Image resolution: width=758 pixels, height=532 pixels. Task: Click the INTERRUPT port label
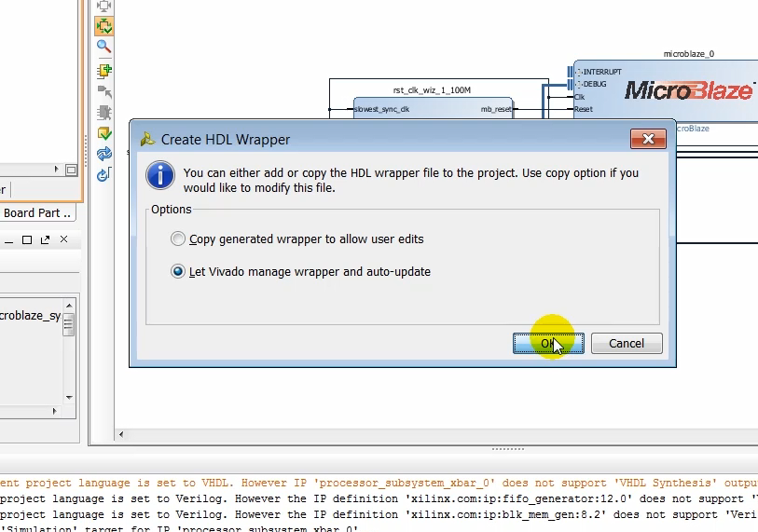[x=602, y=72]
